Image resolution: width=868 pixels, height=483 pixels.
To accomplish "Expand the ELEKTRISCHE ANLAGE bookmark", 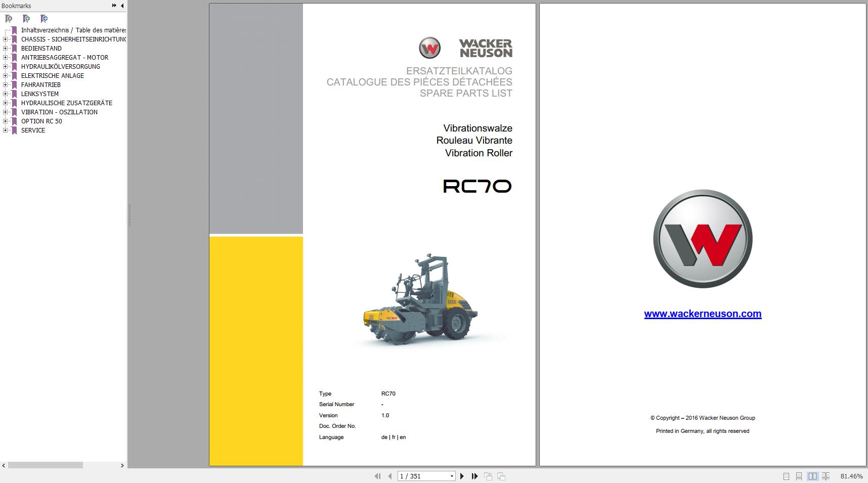I will click(x=6, y=75).
